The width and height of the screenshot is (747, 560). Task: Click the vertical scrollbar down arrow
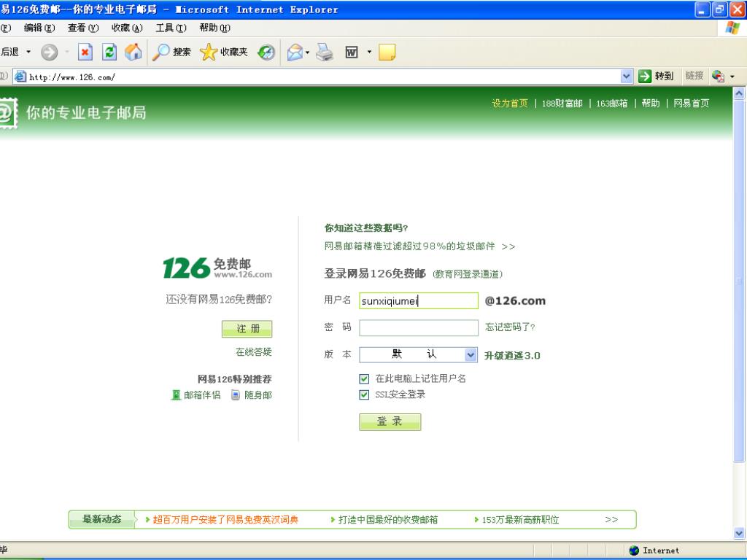point(739,533)
